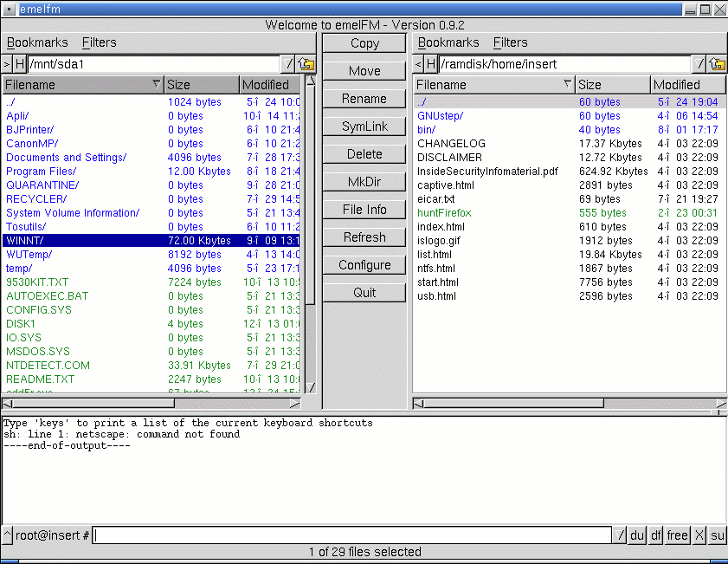
Task: Open the left panel Bookmarks menu
Action: pyautogui.click(x=37, y=42)
